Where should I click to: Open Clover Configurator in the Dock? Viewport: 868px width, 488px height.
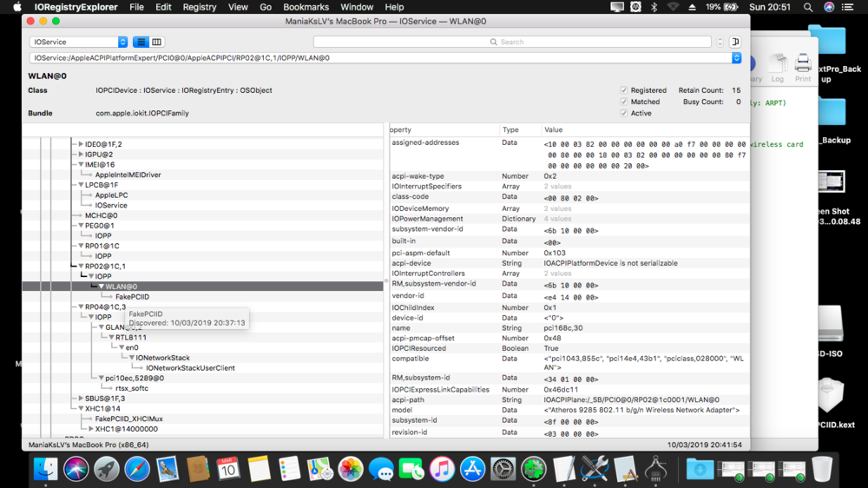534,469
